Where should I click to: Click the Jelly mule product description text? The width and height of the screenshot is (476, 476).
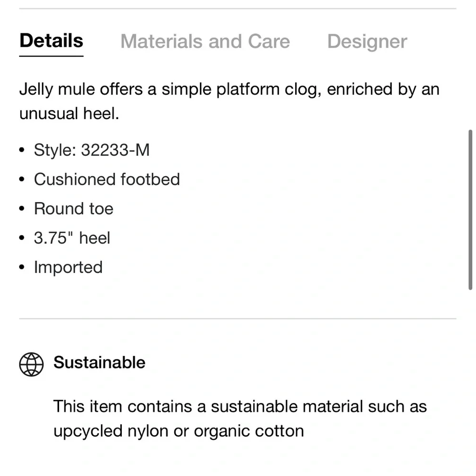click(229, 101)
